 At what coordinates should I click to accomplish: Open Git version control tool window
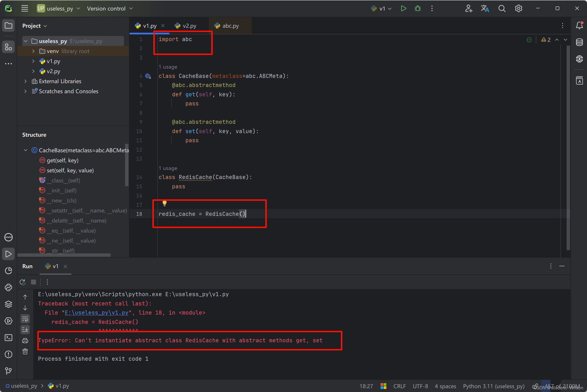click(9, 371)
